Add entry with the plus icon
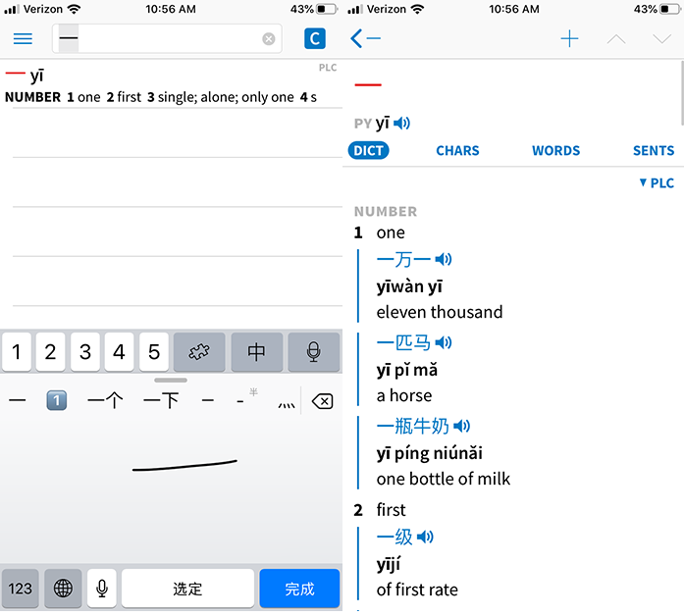The height and width of the screenshot is (616, 684). point(569,39)
